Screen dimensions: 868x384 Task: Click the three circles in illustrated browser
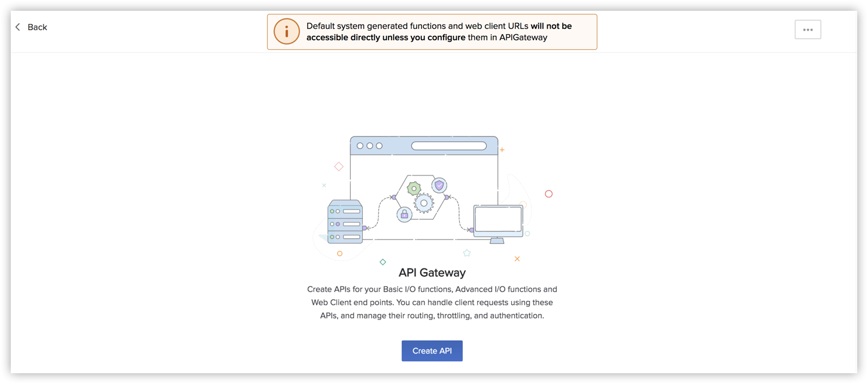click(x=369, y=146)
